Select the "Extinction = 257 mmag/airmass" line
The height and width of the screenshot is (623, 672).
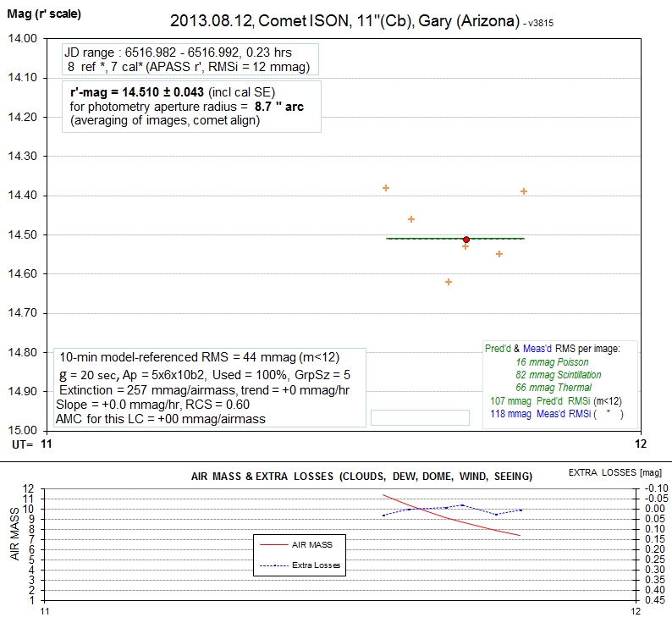[x=205, y=390]
